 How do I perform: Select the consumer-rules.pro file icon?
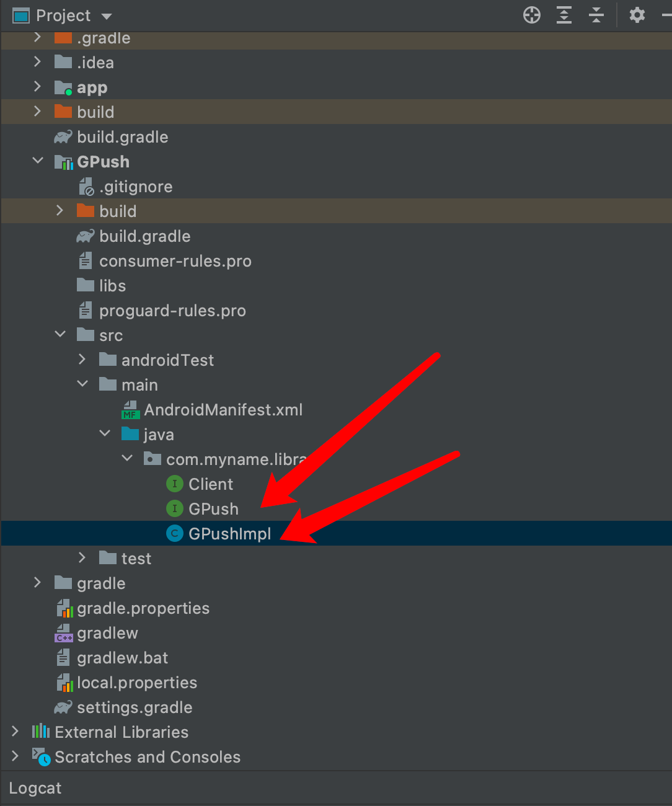point(86,260)
